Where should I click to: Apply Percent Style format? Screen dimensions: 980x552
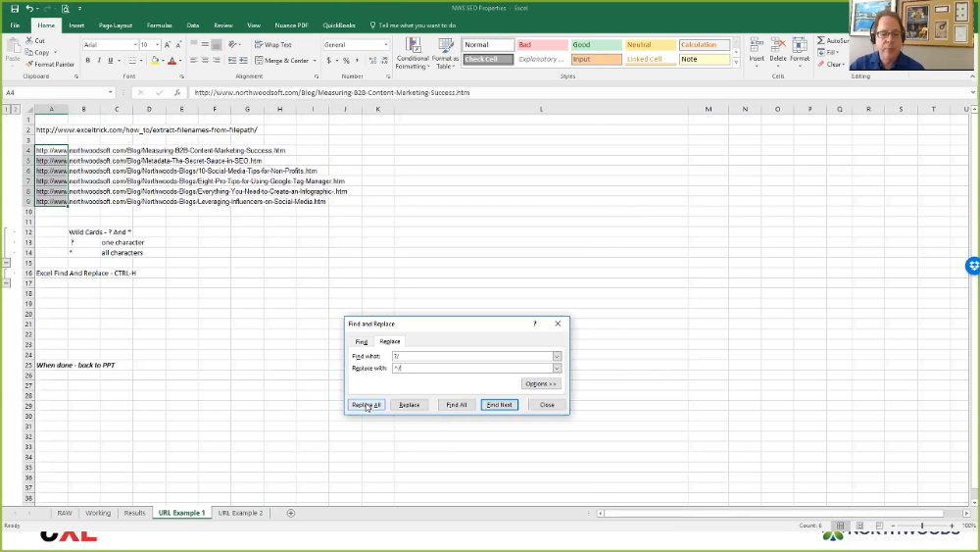coord(346,61)
